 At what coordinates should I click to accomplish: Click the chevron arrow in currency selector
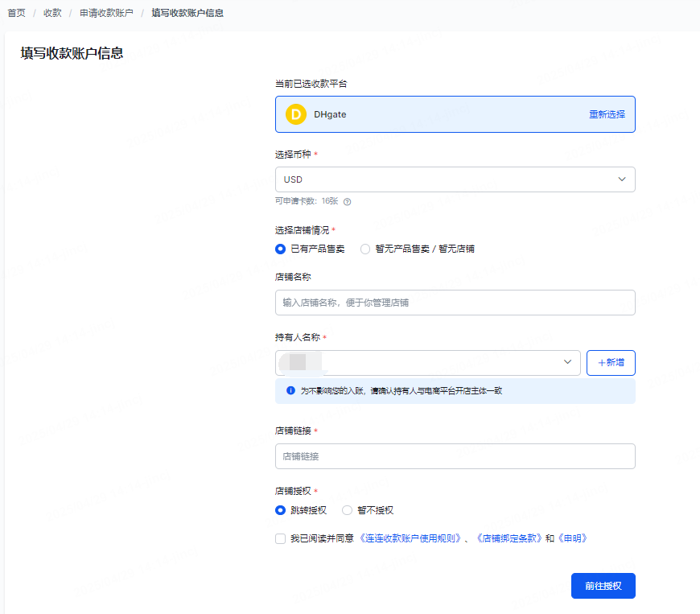pyautogui.click(x=621, y=179)
